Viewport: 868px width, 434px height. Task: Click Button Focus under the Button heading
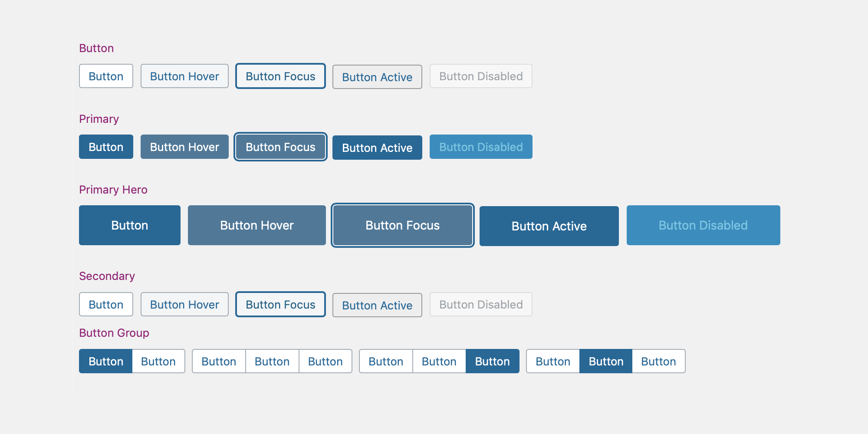point(280,76)
